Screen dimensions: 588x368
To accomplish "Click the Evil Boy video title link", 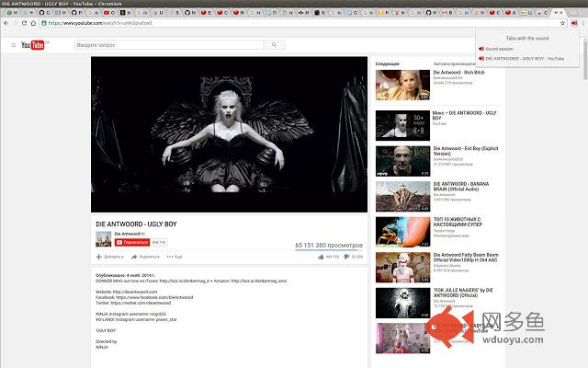I will [466, 151].
